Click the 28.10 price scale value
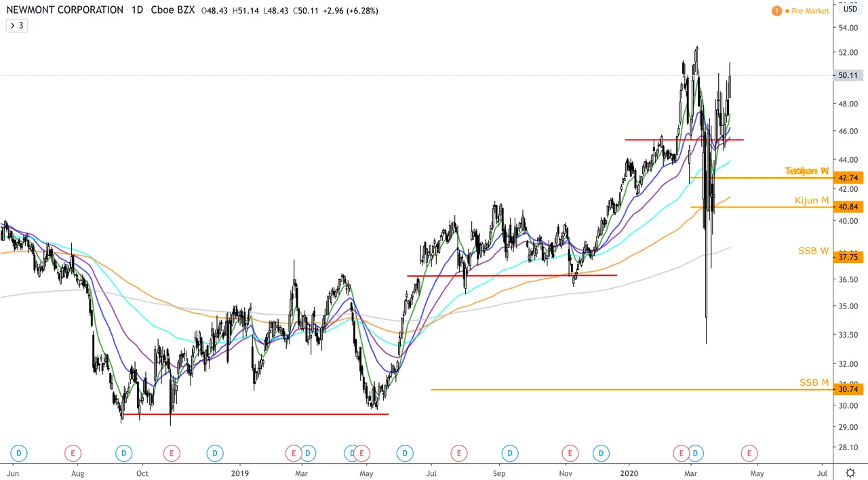Viewport: 868px width, 480px height. tap(848, 447)
